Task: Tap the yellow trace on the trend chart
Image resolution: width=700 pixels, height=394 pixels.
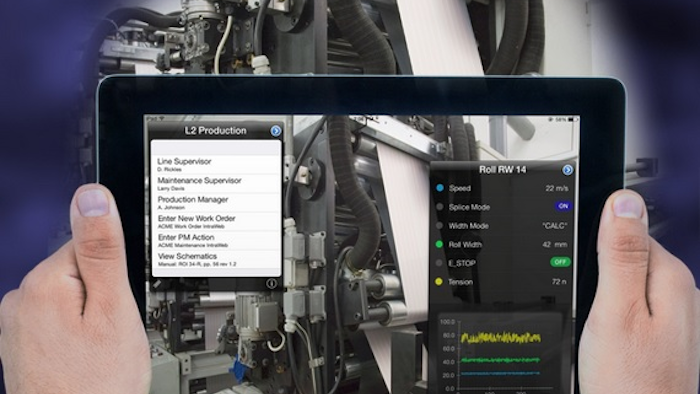Action: [500, 338]
